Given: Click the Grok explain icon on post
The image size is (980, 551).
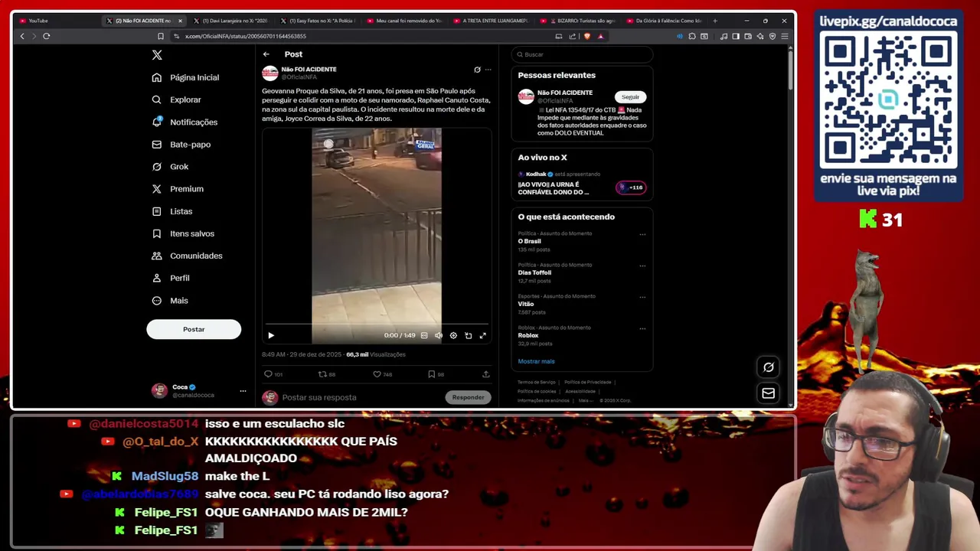Looking at the screenshot, I should click(x=477, y=70).
